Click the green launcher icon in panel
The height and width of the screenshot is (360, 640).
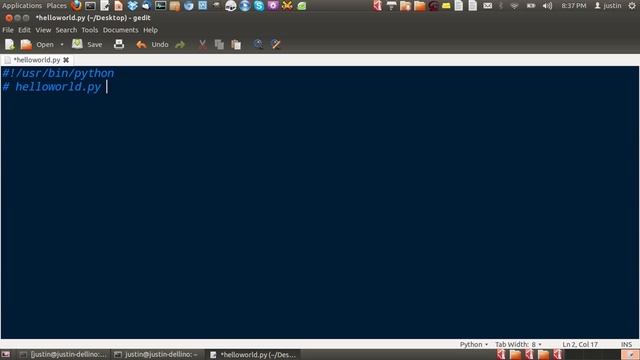point(302,6)
